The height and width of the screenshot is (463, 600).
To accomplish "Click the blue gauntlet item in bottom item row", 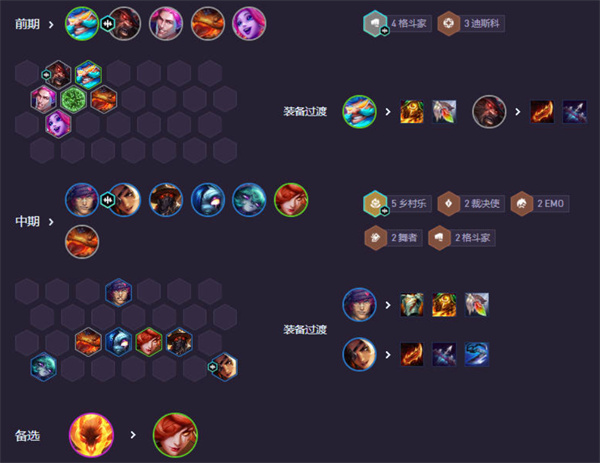I will [x=476, y=354].
